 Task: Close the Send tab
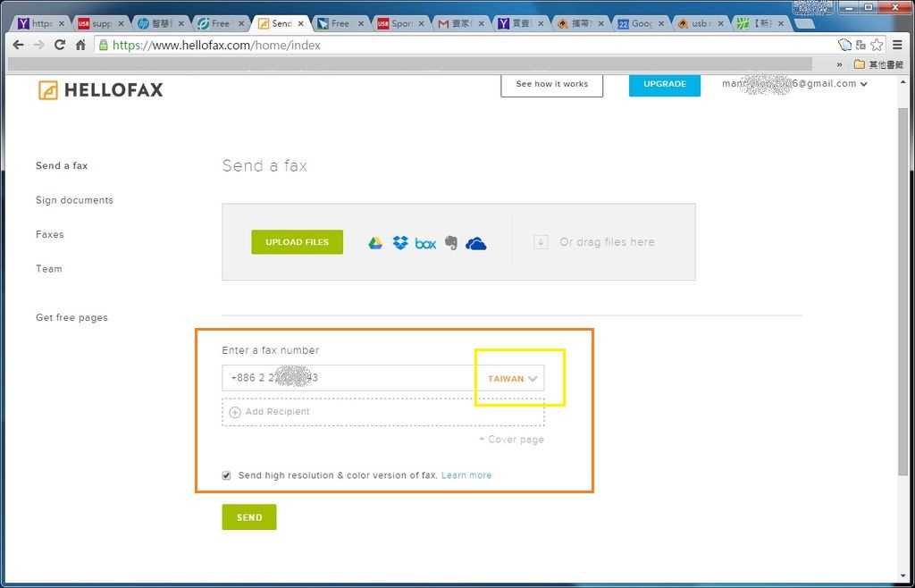click(301, 24)
